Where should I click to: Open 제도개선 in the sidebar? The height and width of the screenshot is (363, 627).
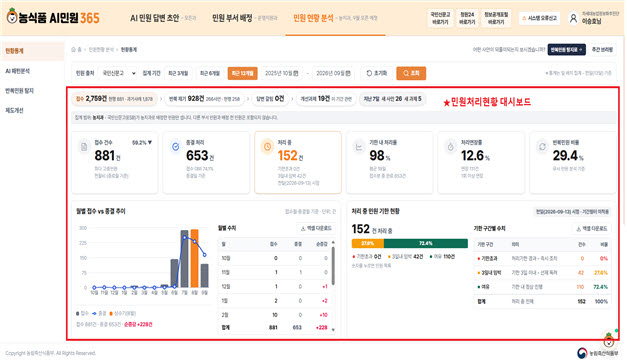click(x=14, y=110)
